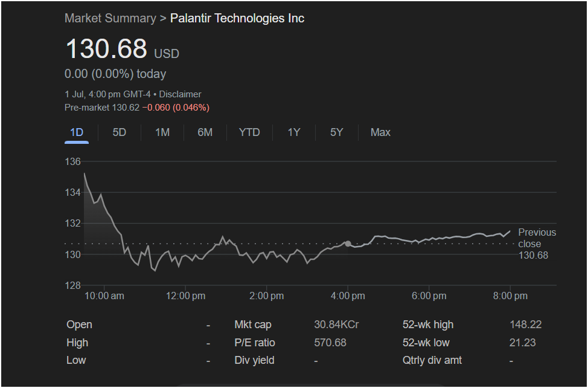
Task: Click the 4:00 pm closing dot on chart
Action: 348,244
